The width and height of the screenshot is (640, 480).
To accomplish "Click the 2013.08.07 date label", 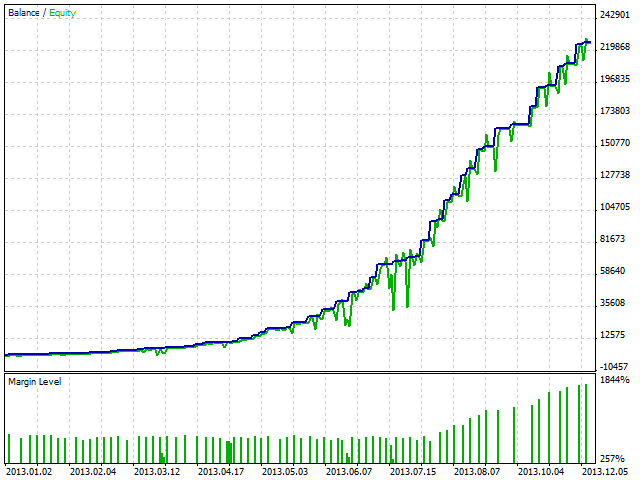I will pos(477,472).
